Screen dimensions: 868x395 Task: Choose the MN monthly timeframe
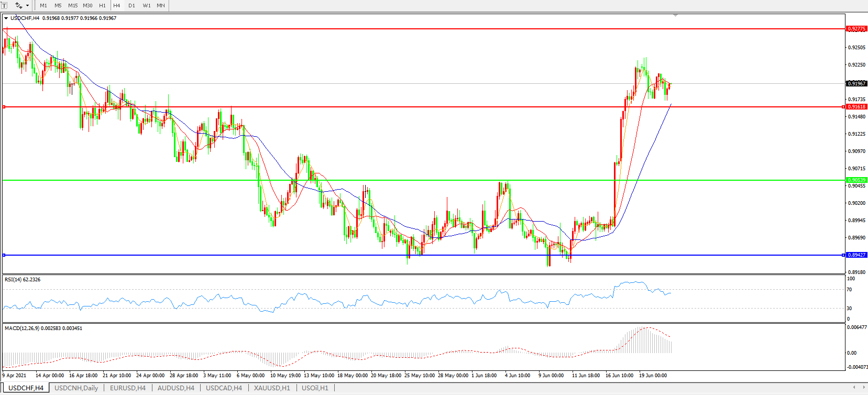161,6
